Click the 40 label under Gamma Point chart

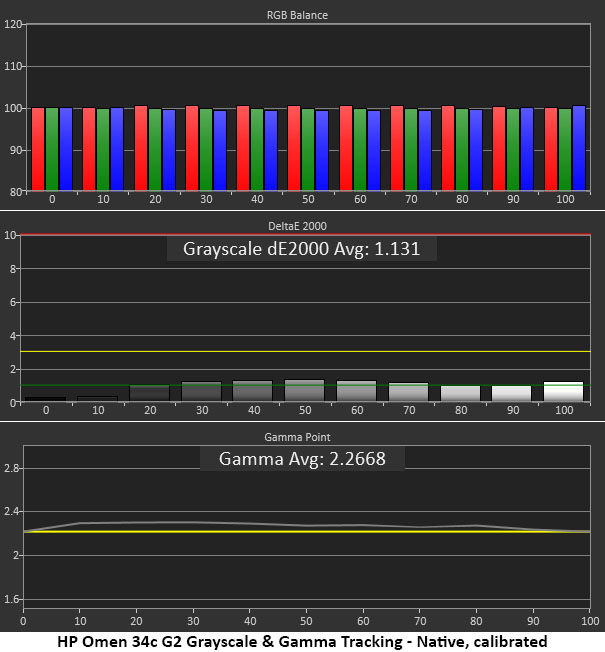coord(250,621)
